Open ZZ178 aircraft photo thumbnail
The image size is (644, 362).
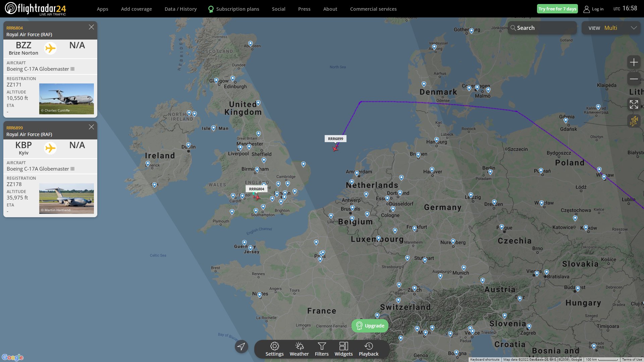[x=66, y=198]
